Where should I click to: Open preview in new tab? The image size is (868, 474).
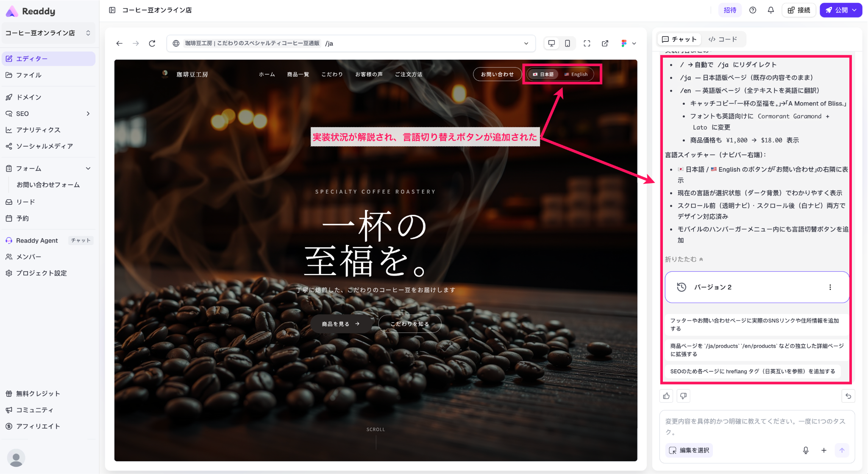click(605, 43)
